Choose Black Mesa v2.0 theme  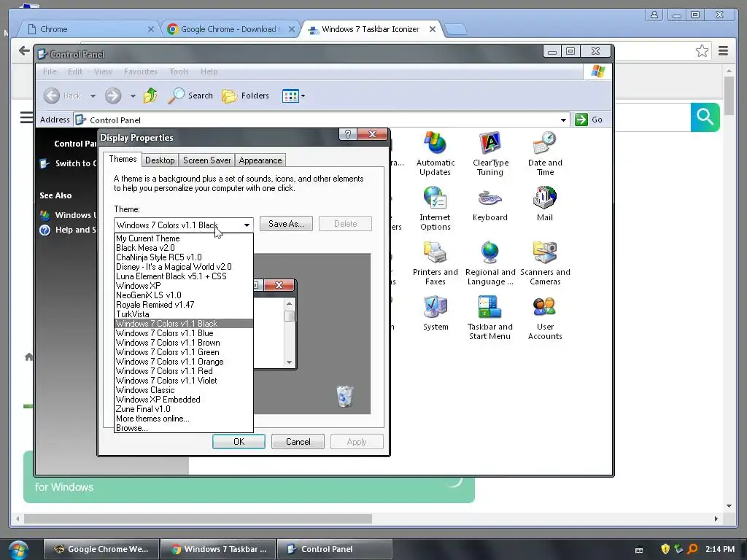point(184,248)
